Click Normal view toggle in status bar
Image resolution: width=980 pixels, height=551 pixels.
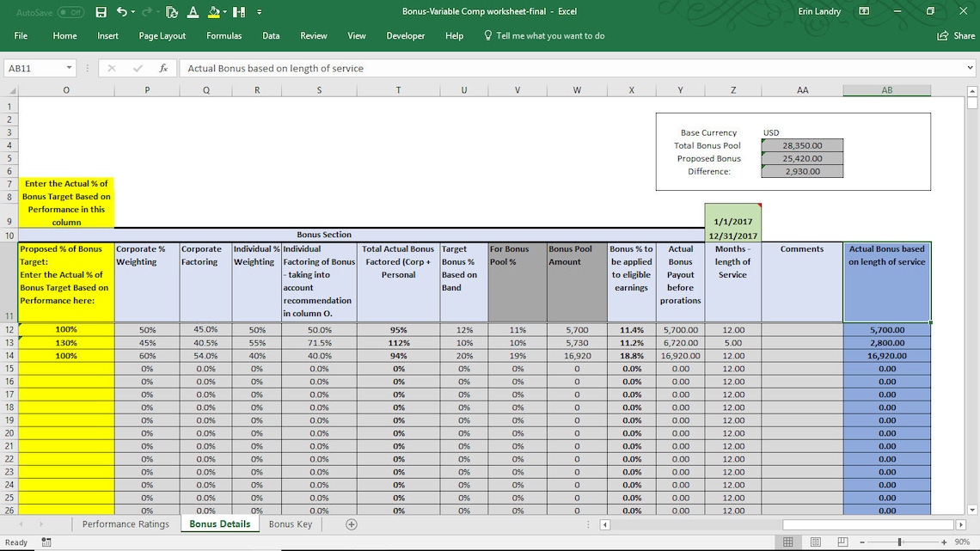(788, 541)
